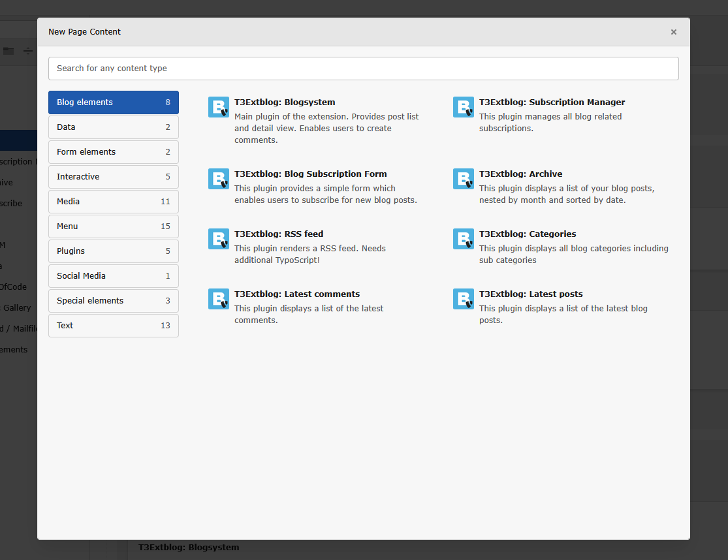Select T3Extblog: Blogsystem content type
The width and height of the screenshot is (728, 560).
pyautogui.click(x=285, y=102)
